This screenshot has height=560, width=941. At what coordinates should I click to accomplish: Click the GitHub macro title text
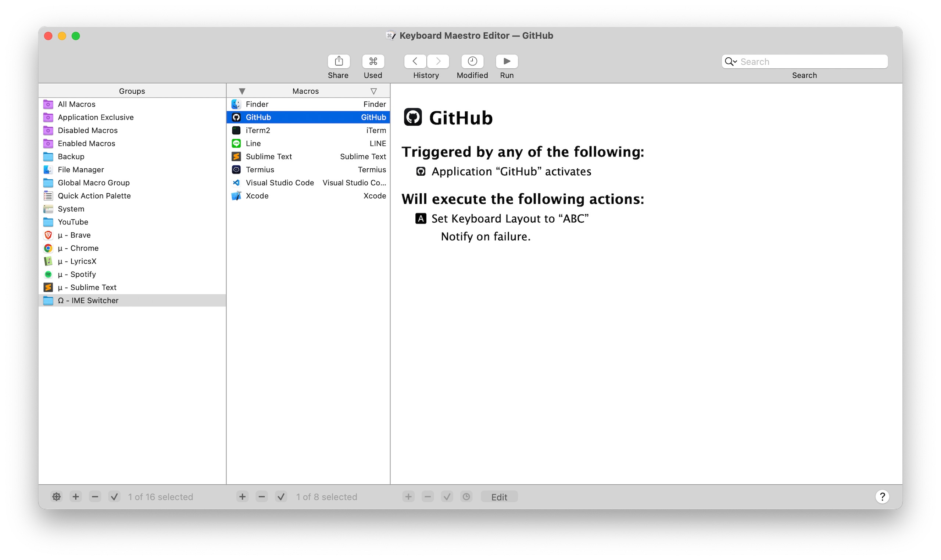tap(461, 118)
